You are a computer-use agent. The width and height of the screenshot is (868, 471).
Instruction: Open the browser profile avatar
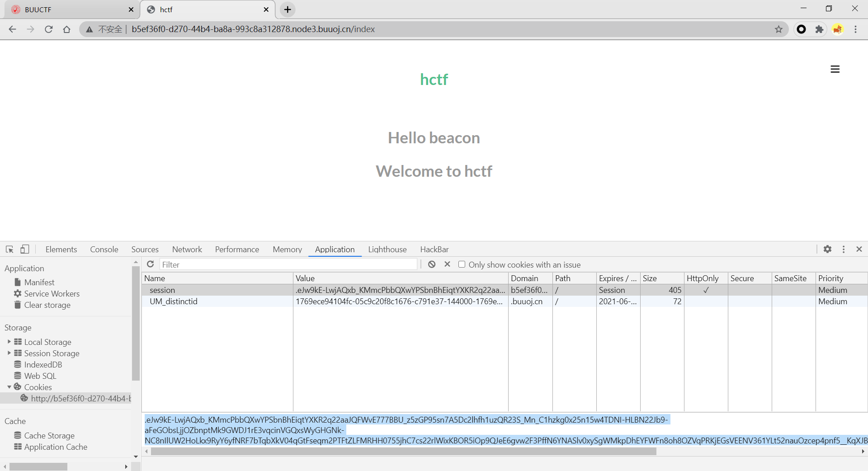pos(838,29)
